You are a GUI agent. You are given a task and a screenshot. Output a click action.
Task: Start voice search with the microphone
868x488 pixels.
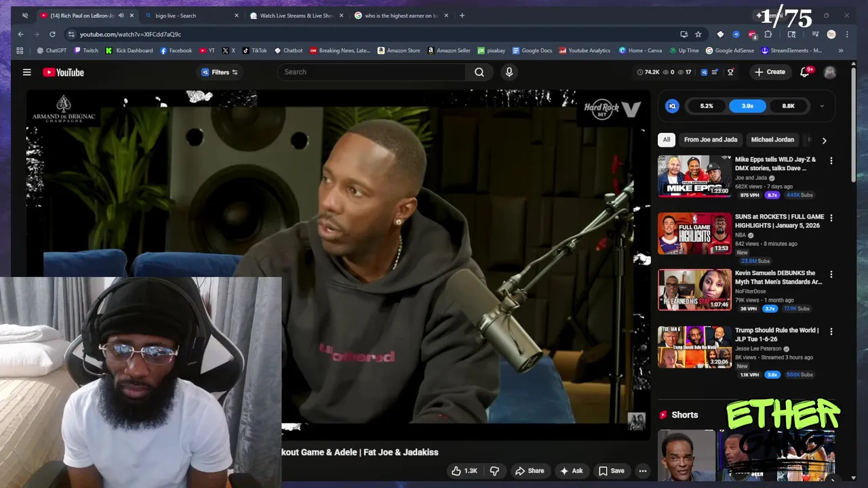[x=509, y=72]
